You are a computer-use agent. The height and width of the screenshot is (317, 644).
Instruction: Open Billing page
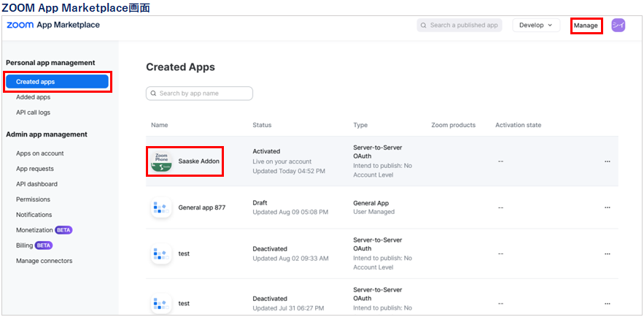pos(25,245)
